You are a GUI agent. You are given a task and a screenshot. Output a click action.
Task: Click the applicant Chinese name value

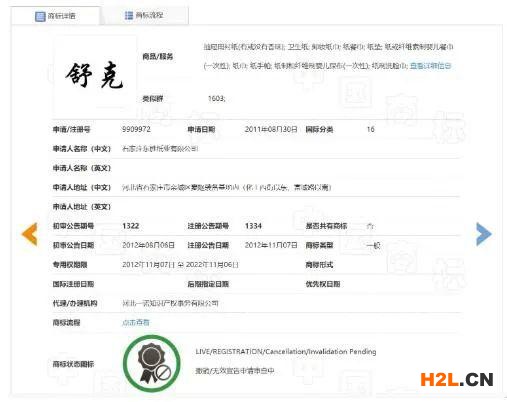pyautogui.click(x=160, y=149)
